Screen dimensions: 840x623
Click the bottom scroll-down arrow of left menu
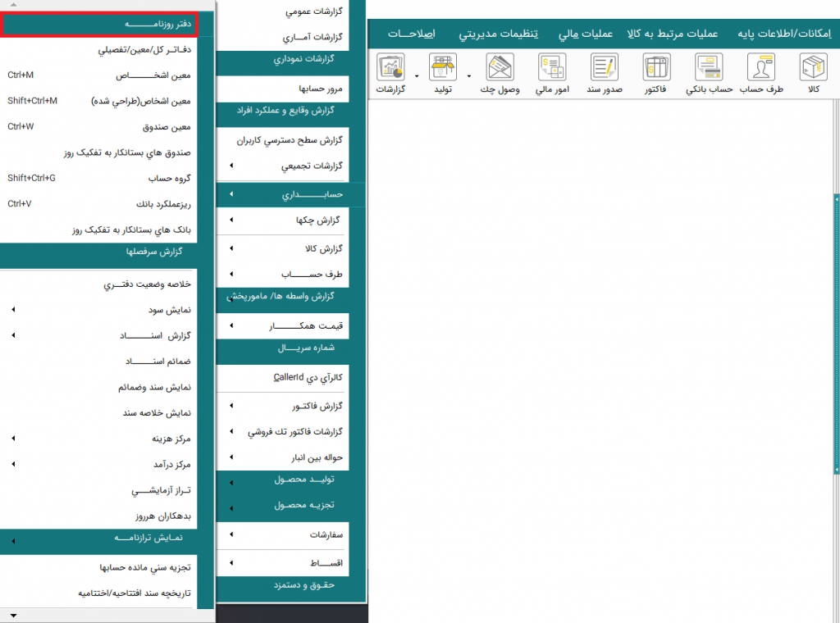(13, 615)
